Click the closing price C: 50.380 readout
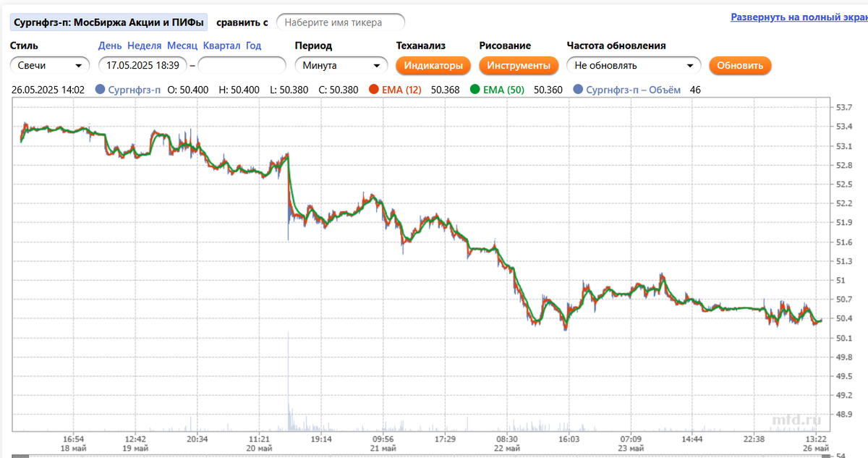Viewport: 868px width, 458px height. coord(339,90)
